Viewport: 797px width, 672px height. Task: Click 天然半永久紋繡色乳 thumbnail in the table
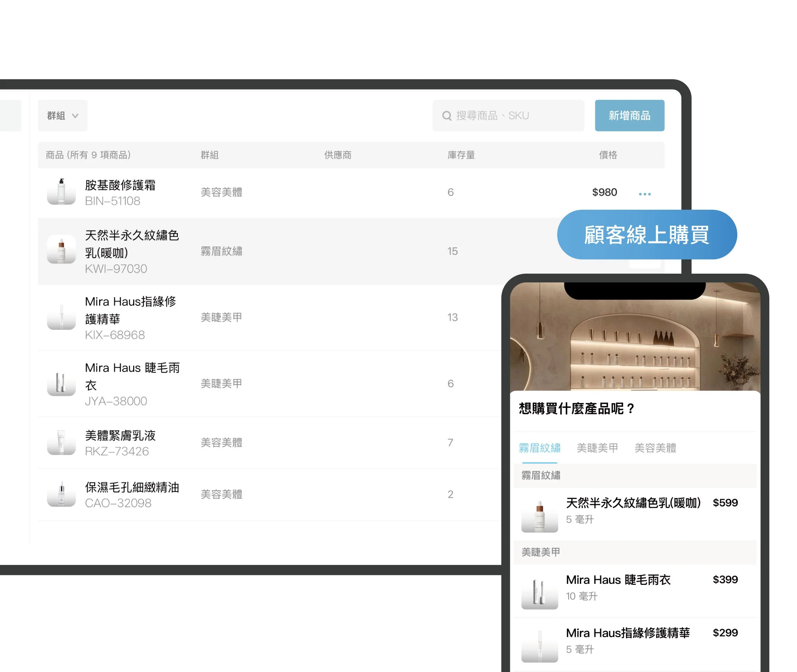tap(61, 250)
